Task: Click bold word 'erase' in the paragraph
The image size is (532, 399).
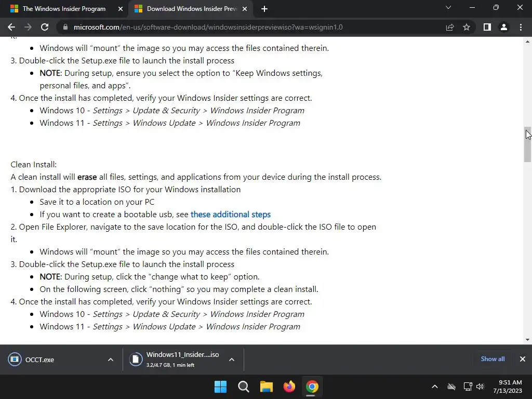Action: 87,177
